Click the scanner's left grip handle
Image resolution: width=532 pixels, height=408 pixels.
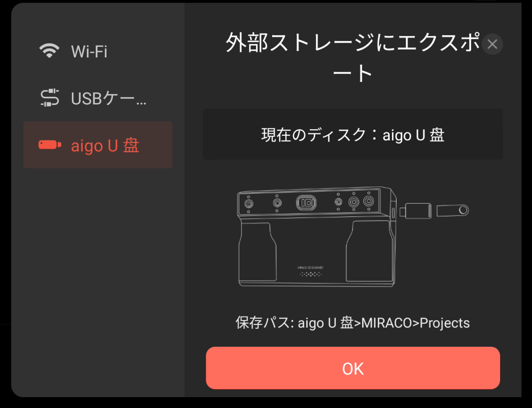pos(258,252)
